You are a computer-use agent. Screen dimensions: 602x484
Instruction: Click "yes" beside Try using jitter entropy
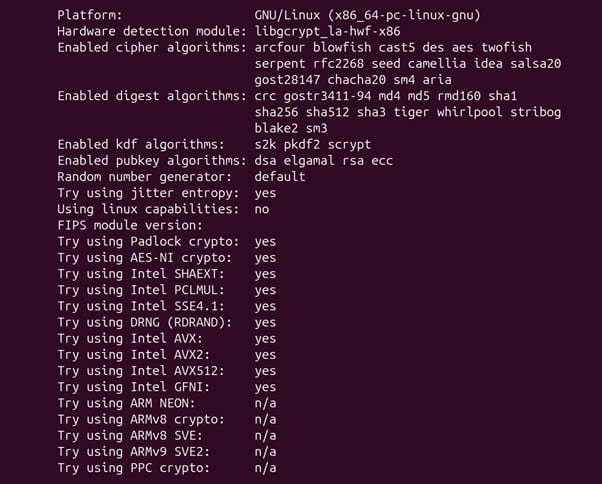pos(265,192)
